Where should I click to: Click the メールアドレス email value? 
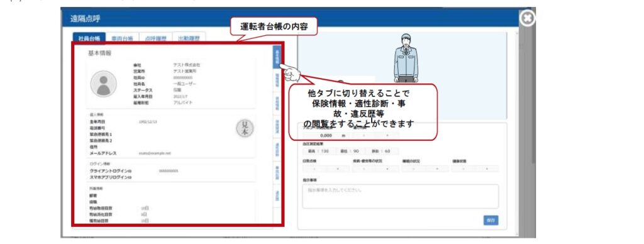155,153
